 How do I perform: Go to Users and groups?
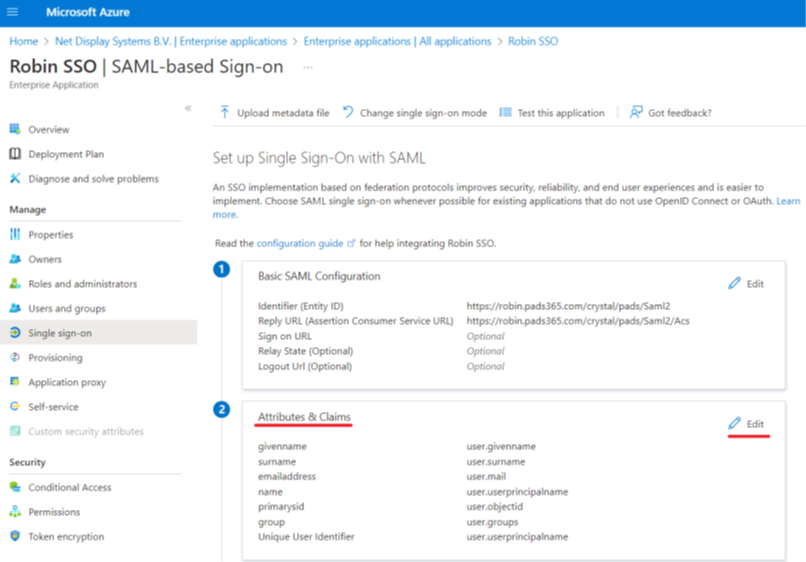point(67,309)
